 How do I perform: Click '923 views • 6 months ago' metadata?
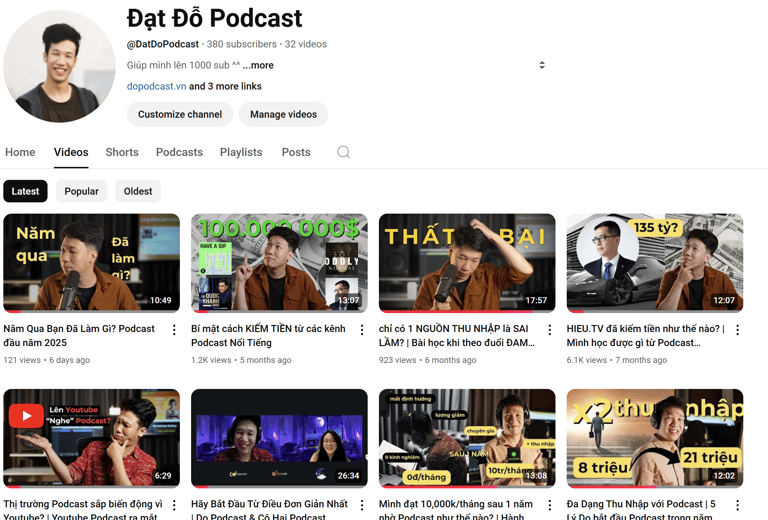[x=427, y=360]
